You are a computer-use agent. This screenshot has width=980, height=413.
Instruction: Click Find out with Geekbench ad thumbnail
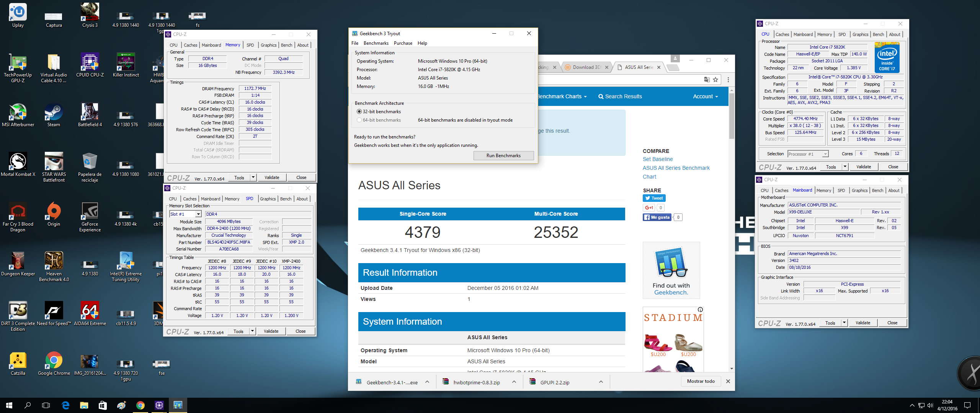click(671, 270)
